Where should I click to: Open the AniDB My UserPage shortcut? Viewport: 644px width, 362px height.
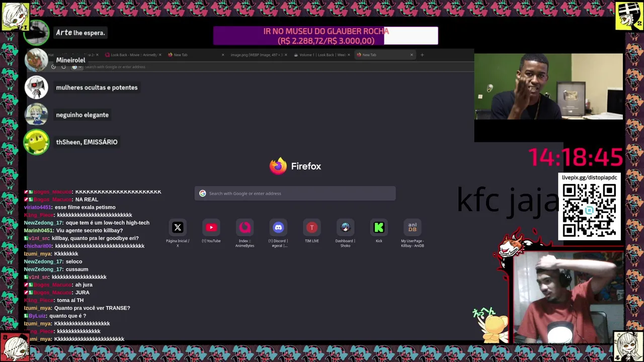click(x=413, y=228)
